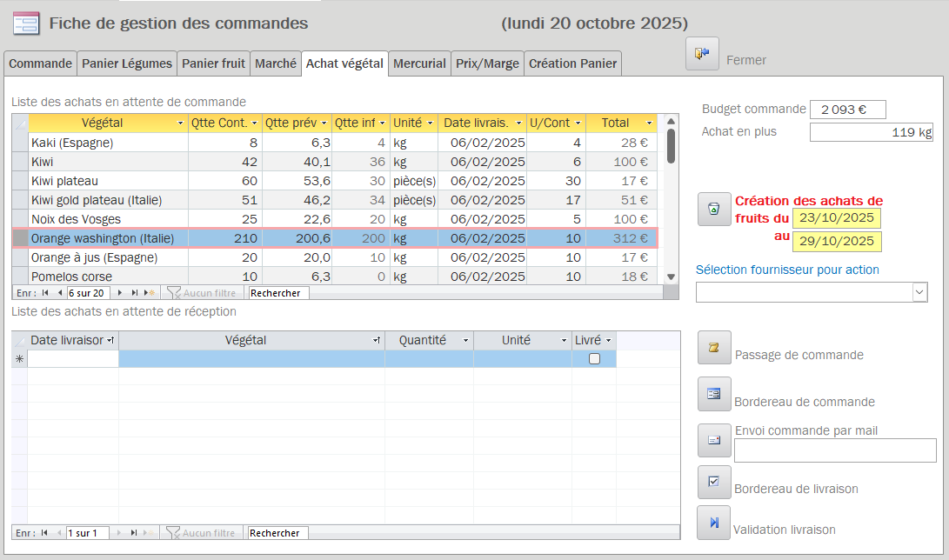The width and height of the screenshot is (949, 560).
Task: Open the Végétal column filter arrow in upper list
Action: 180,123
